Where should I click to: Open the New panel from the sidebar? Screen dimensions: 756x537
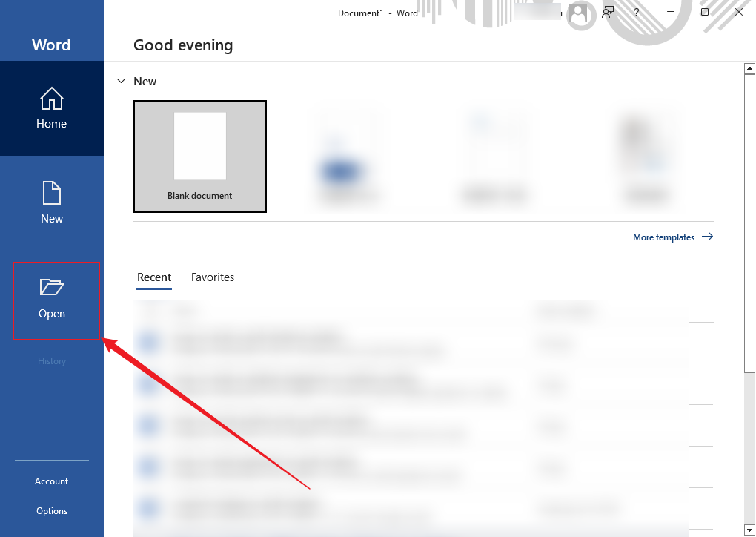(x=51, y=202)
